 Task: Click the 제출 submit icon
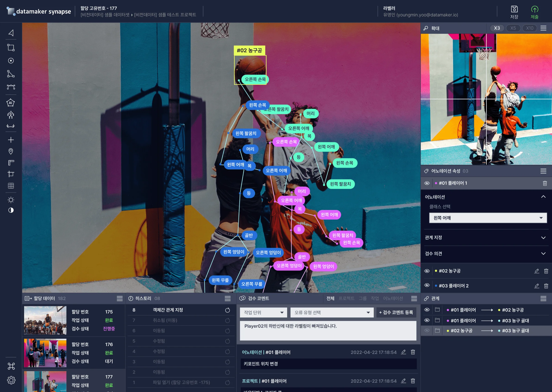534,9
